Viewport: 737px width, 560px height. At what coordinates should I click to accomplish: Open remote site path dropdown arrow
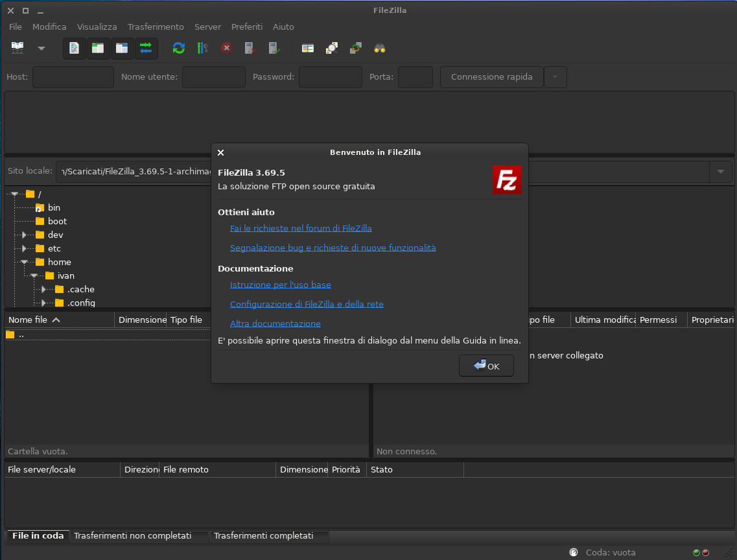pos(721,172)
